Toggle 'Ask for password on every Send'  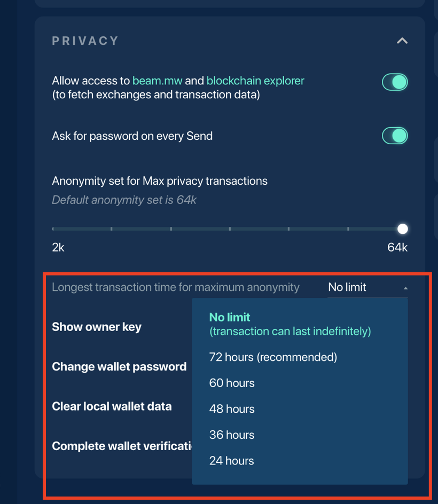pos(395,136)
